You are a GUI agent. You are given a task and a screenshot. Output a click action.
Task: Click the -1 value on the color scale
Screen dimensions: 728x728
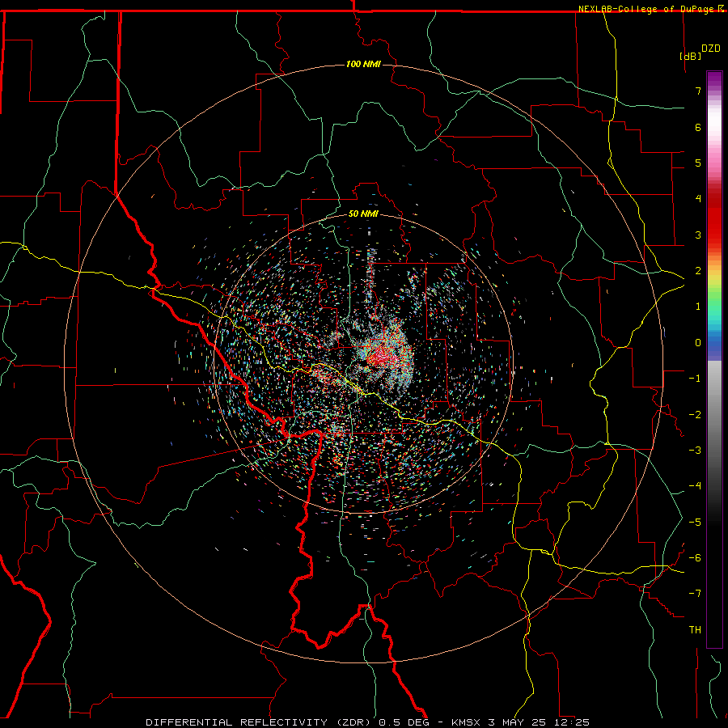click(695, 379)
